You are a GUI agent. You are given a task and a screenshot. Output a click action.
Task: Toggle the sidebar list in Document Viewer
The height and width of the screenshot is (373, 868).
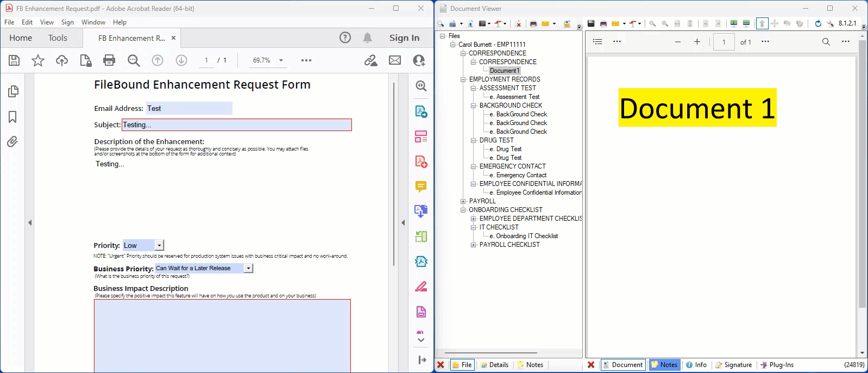tap(597, 41)
